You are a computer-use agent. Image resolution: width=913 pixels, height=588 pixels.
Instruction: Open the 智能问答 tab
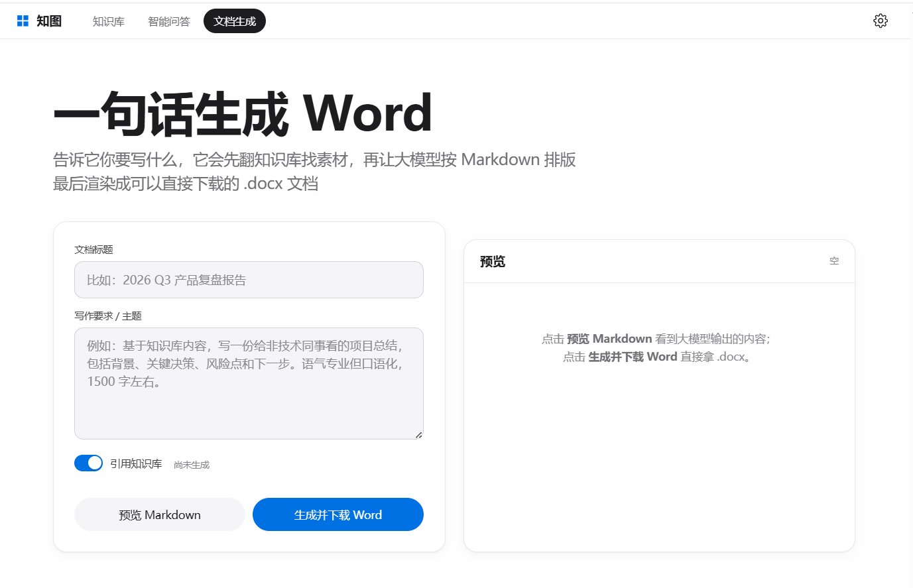(x=169, y=21)
